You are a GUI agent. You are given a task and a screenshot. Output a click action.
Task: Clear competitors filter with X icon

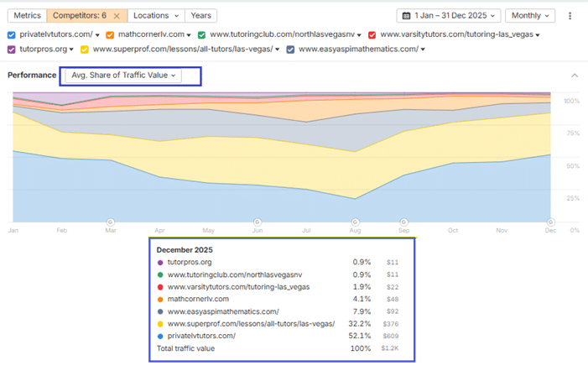[x=117, y=16]
